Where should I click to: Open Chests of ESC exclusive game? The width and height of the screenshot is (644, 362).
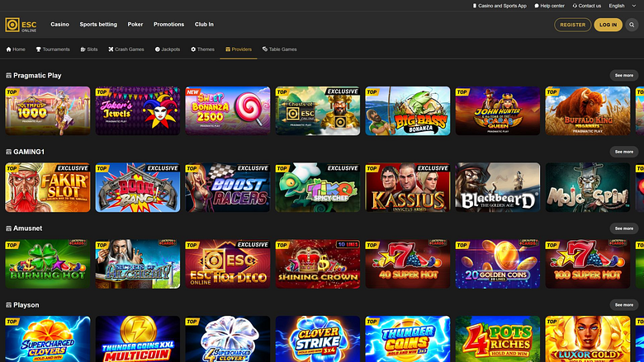[318, 110]
